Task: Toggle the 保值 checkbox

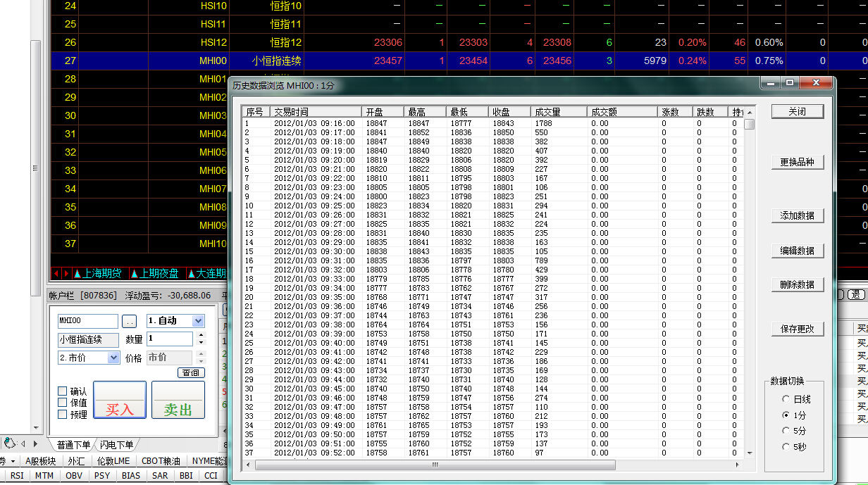Action: pyautogui.click(x=63, y=403)
